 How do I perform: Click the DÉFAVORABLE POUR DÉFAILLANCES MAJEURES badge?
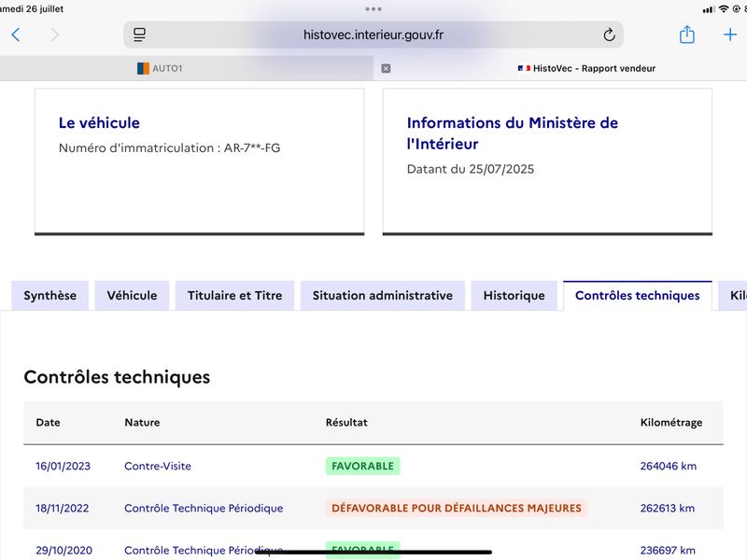tap(457, 508)
